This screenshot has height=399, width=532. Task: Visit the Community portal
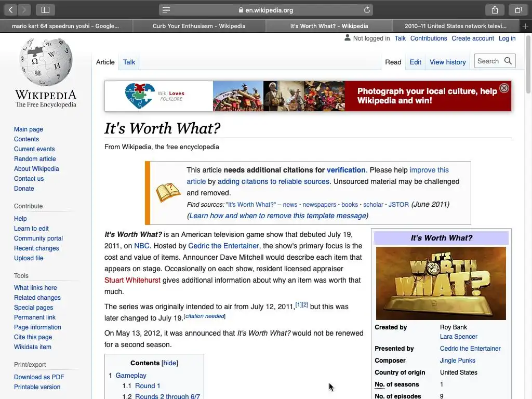click(38, 238)
